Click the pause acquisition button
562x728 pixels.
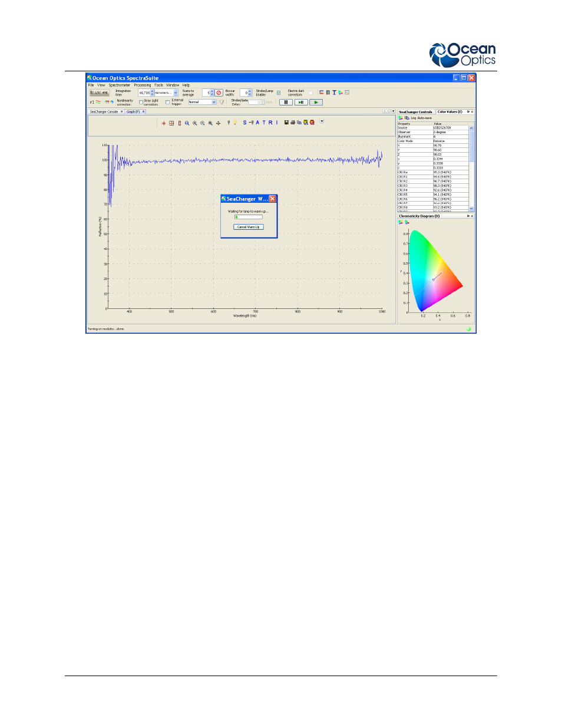(286, 102)
